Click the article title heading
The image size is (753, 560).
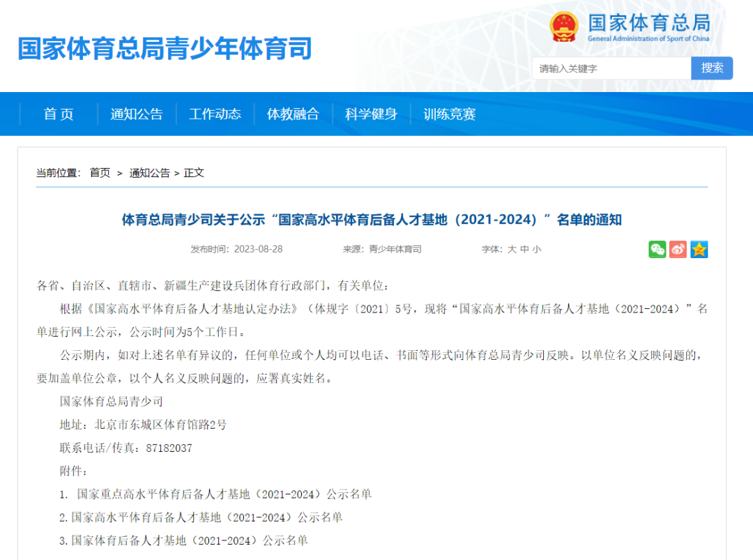pyautogui.click(x=372, y=220)
